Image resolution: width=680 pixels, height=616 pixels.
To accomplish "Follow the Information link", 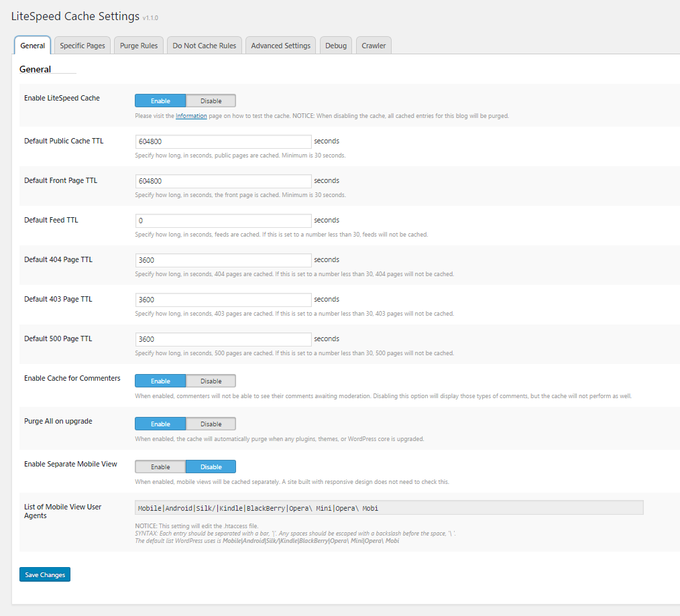I will (191, 116).
